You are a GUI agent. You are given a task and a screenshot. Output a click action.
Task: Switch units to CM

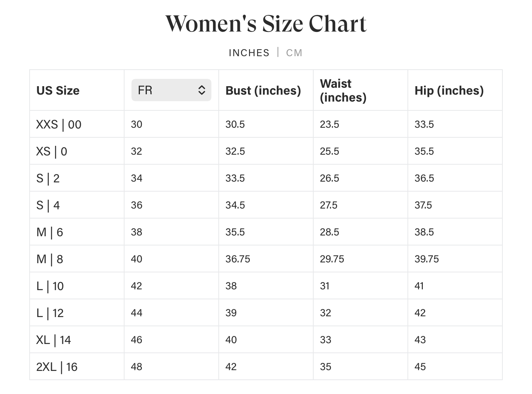294,53
